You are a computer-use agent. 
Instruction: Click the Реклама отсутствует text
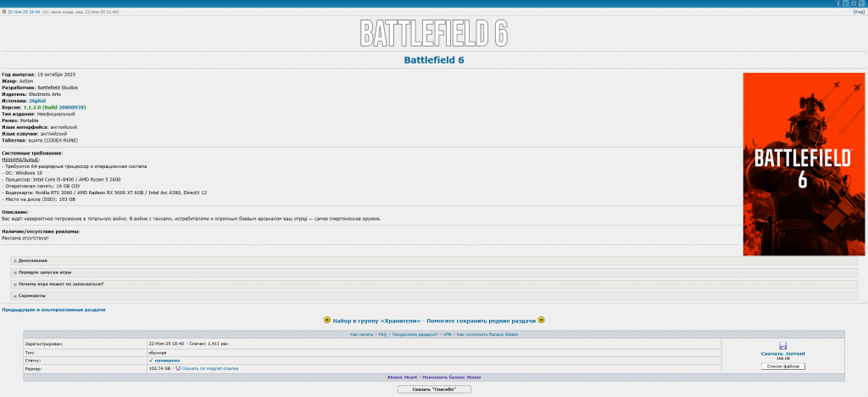tap(25, 238)
